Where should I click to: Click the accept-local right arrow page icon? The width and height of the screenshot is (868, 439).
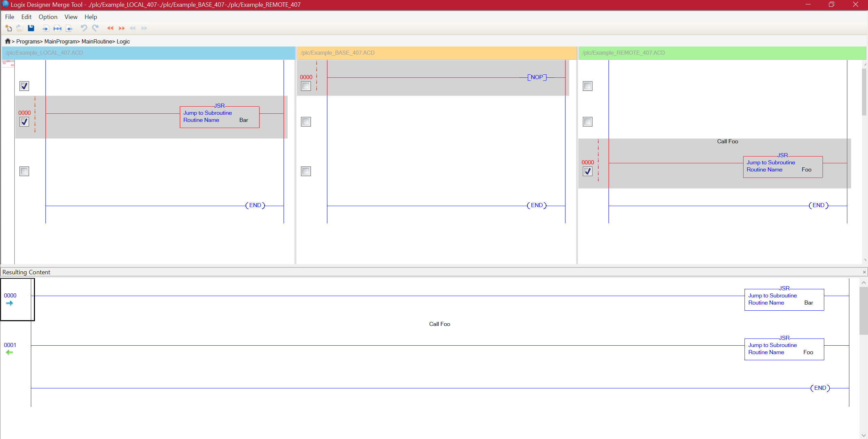click(45, 28)
